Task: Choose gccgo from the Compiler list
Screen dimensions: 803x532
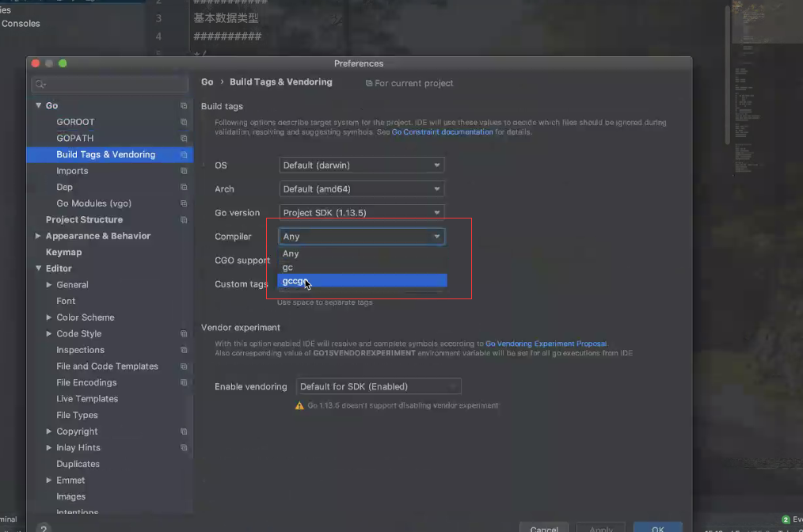Action: pyautogui.click(x=362, y=280)
